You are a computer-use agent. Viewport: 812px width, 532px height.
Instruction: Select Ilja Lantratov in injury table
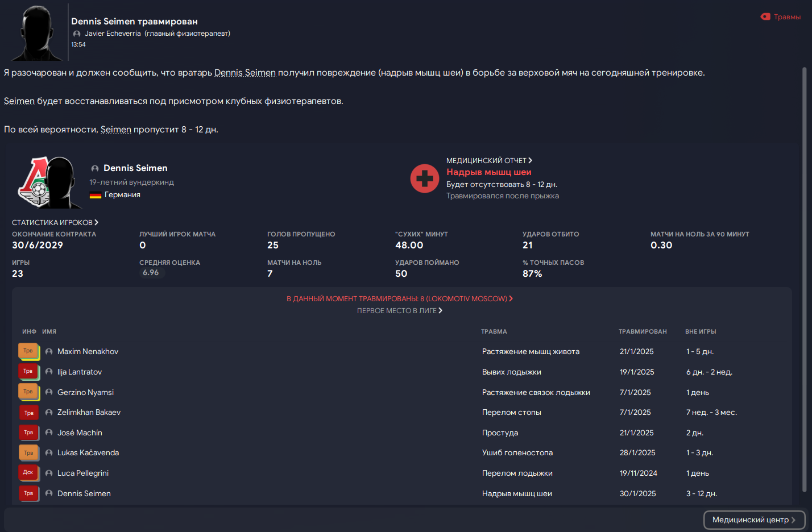[x=80, y=372]
